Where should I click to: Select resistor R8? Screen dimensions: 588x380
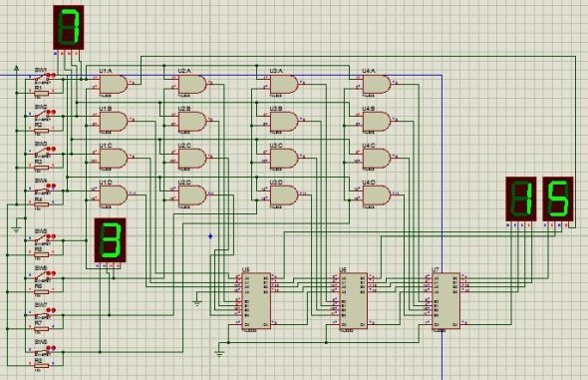click(x=42, y=366)
